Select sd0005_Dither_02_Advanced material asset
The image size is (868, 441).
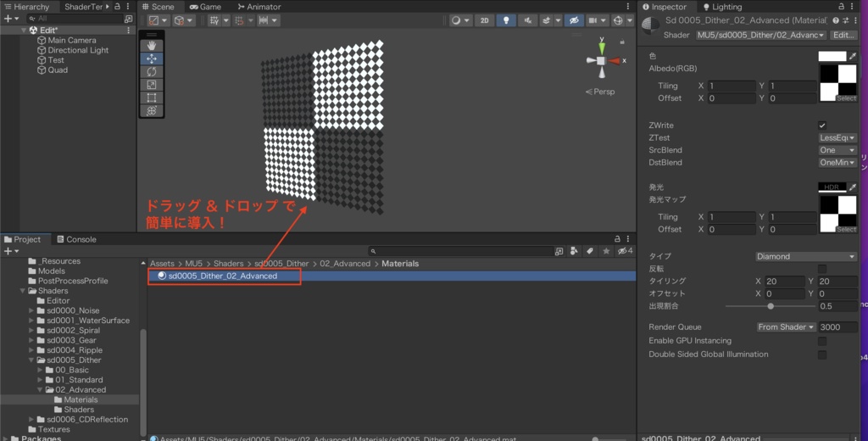point(222,276)
